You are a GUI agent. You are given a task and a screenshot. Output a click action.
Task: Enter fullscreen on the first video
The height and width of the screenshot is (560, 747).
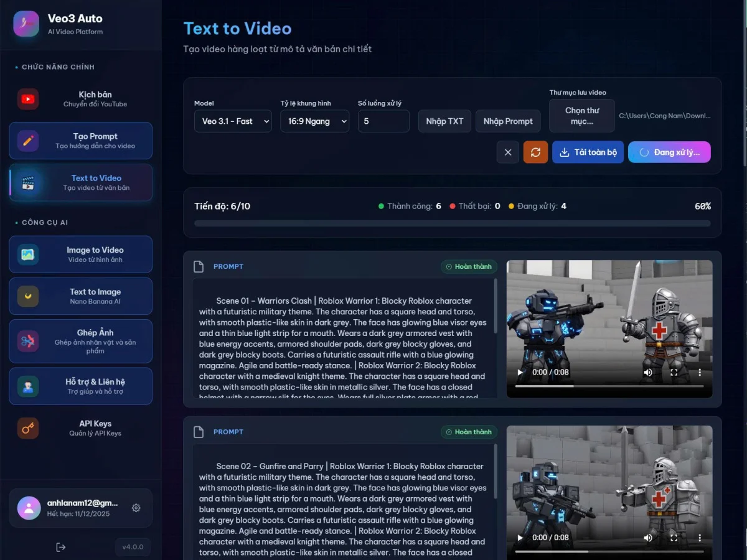coord(674,372)
